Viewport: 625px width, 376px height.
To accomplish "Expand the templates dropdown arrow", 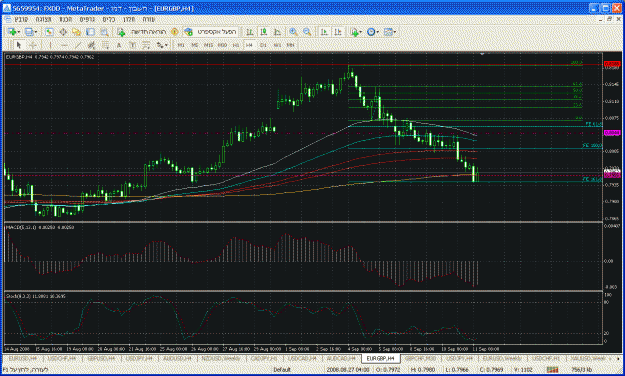I will [x=395, y=32].
